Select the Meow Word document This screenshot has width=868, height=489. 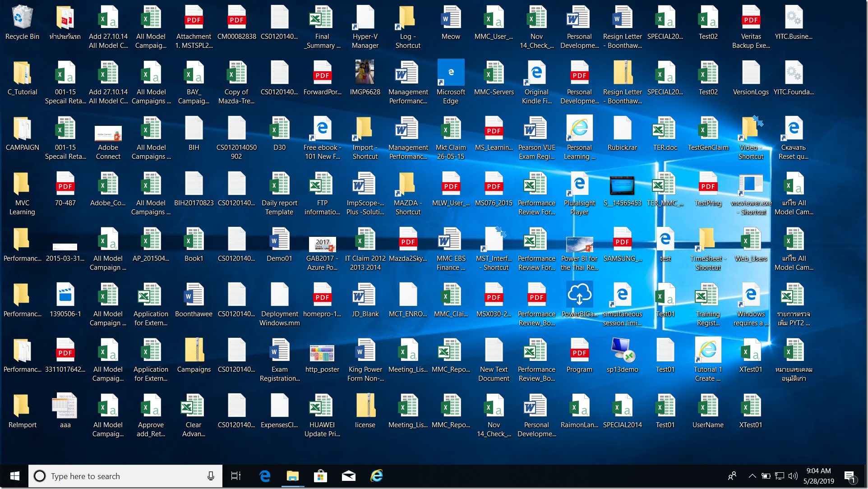(x=451, y=23)
